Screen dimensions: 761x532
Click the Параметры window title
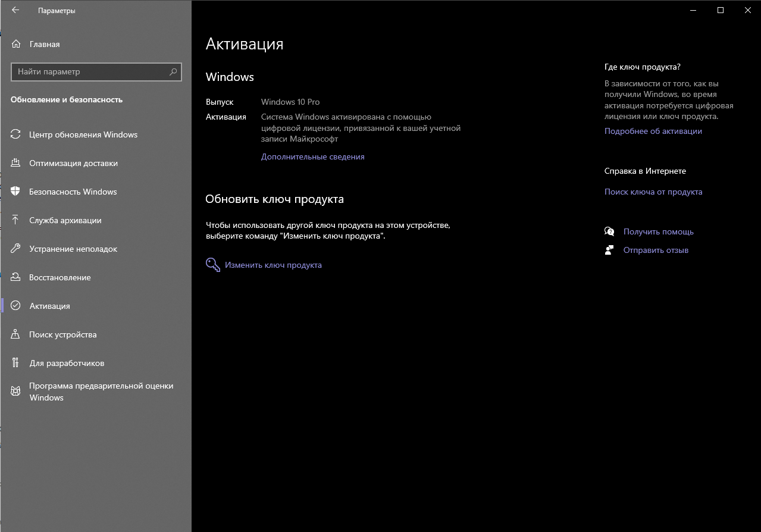click(57, 11)
